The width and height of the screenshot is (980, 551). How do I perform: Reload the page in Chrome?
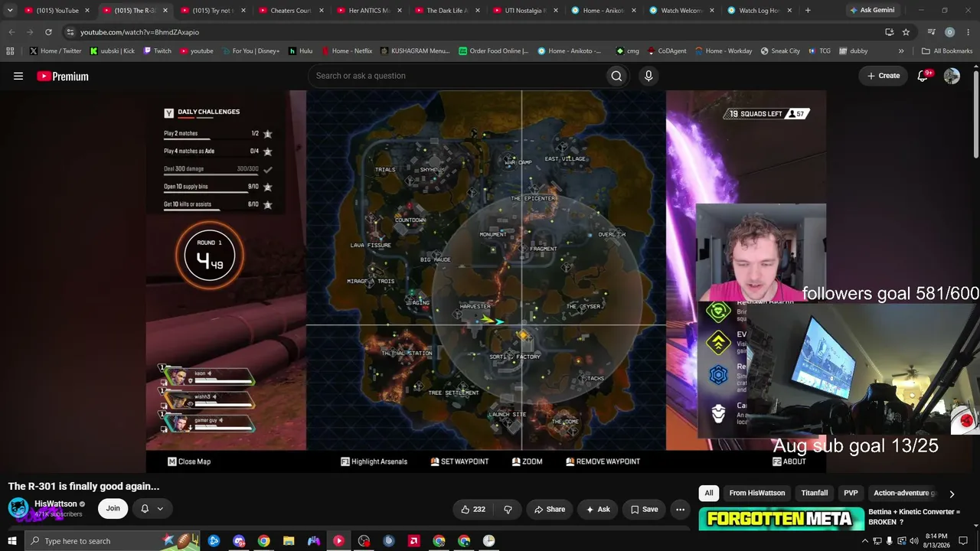[x=48, y=32]
